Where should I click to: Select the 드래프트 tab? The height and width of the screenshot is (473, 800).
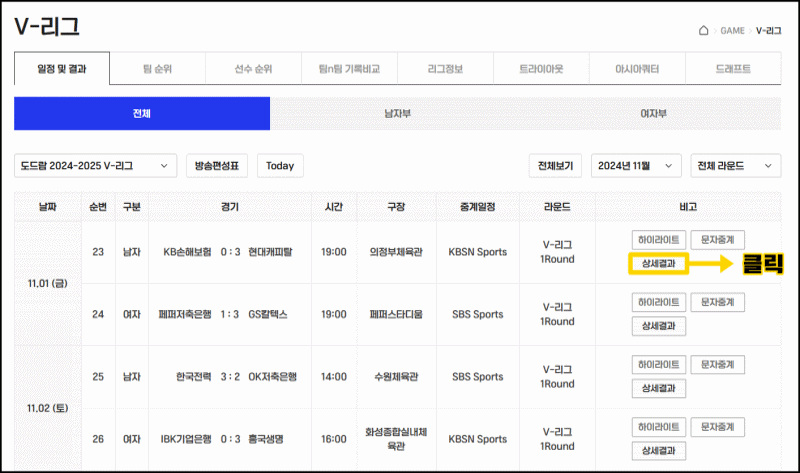[x=733, y=70]
